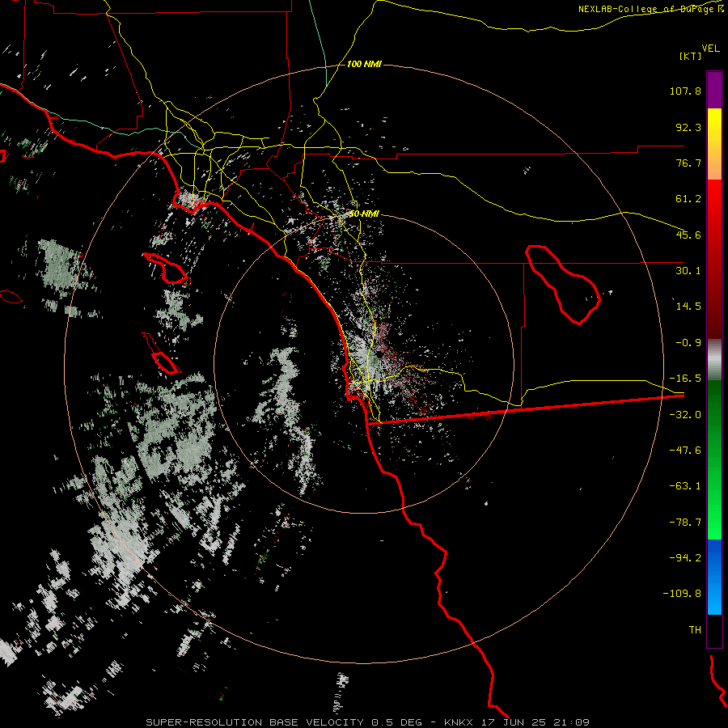This screenshot has width=728, height=728.
Task: Pick the gray near-zero segment of the color bar
Action: pos(714,360)
